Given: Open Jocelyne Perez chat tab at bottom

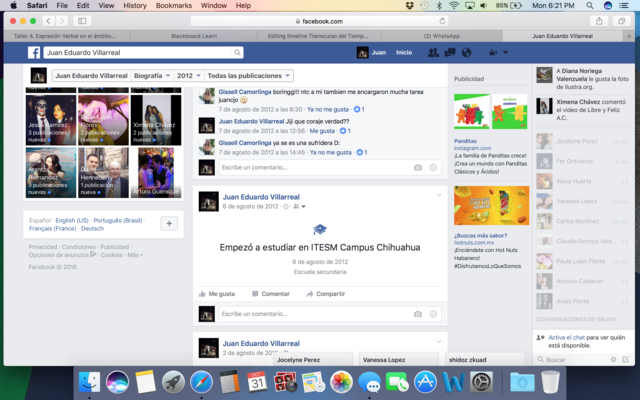Looking at the screenshot, I should pos(313,360).
